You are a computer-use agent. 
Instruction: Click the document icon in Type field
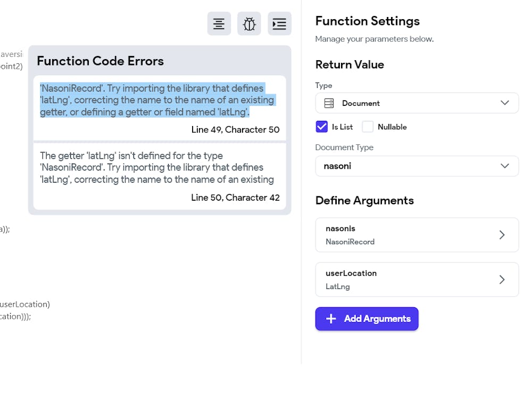tap(329, 103)
